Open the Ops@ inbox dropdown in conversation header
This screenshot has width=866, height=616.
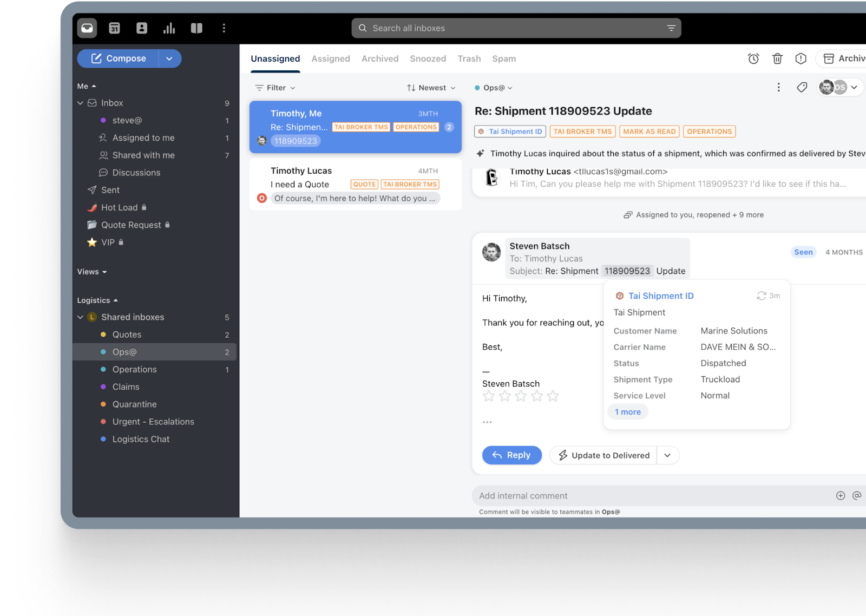pos(494,88)
